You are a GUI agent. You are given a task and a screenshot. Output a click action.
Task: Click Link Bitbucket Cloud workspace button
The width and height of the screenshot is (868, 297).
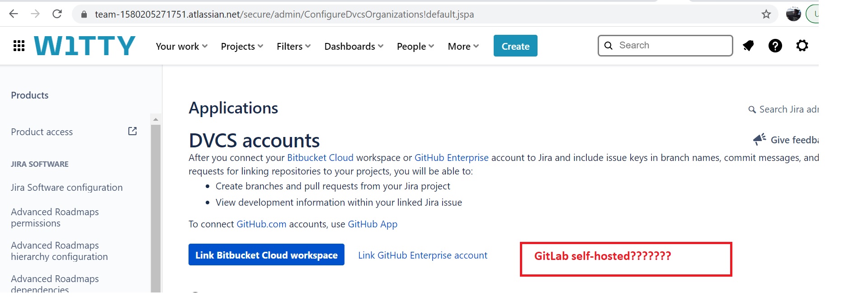(266, 255)
